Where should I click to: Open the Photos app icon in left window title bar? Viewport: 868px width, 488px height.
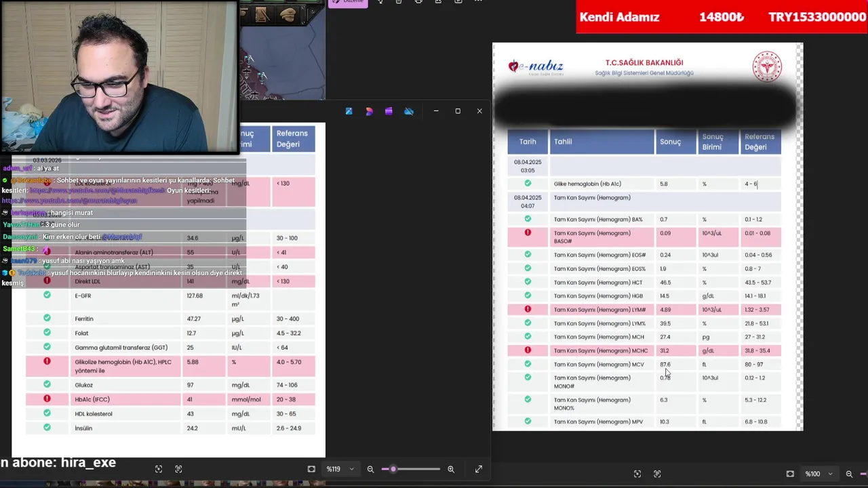(349, 111)
